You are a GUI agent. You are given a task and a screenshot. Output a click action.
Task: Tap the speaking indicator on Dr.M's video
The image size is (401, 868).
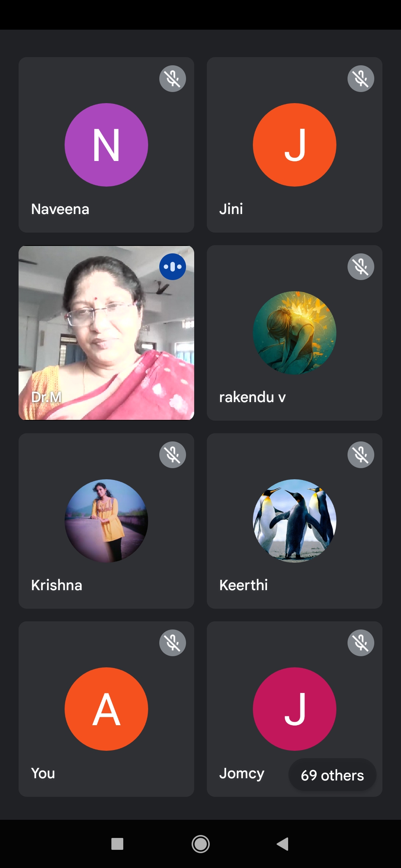point(173,267)
